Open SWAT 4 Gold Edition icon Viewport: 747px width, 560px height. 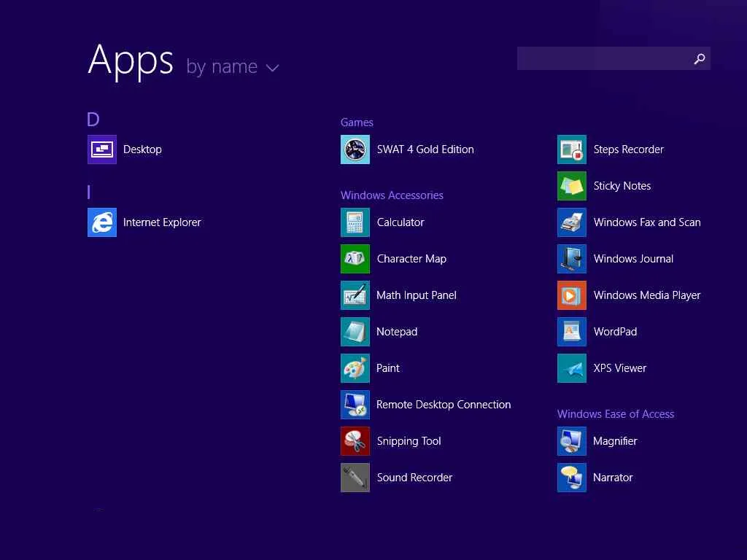coord(355,149)
